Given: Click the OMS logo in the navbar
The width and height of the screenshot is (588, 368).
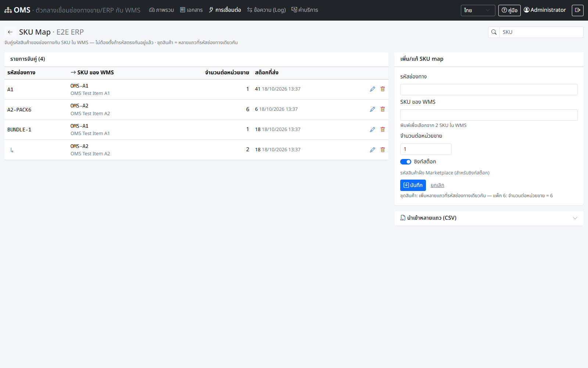Looking at the screenshot, I should tap(17, 10).
